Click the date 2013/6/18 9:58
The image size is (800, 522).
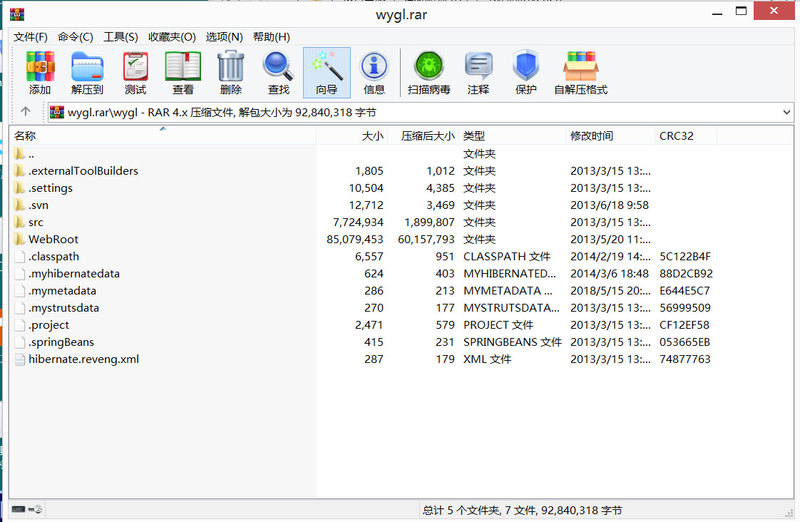pyautogui.click(x=609, y=205)
